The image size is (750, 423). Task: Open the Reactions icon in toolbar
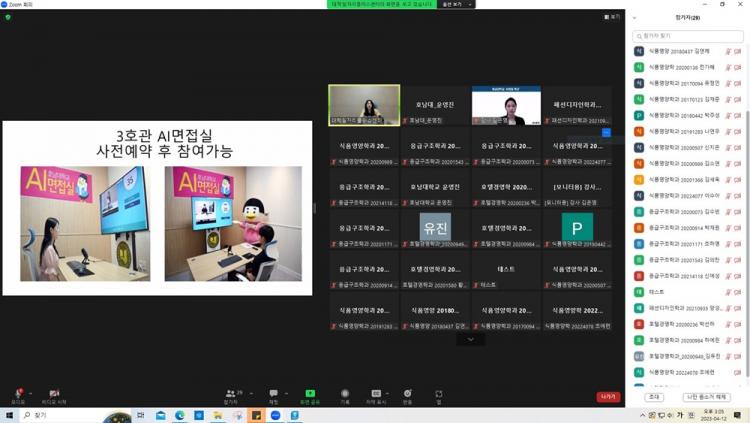click(407, 394)
